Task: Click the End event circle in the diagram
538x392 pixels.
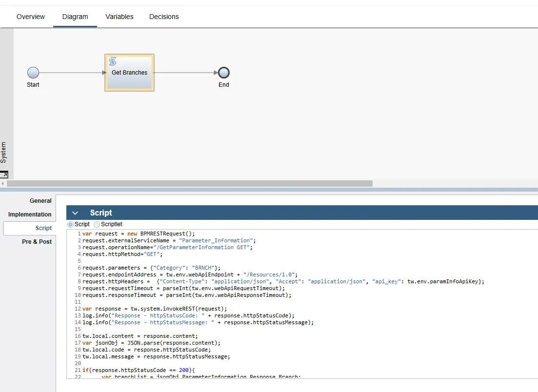Action: pos(223,72)
